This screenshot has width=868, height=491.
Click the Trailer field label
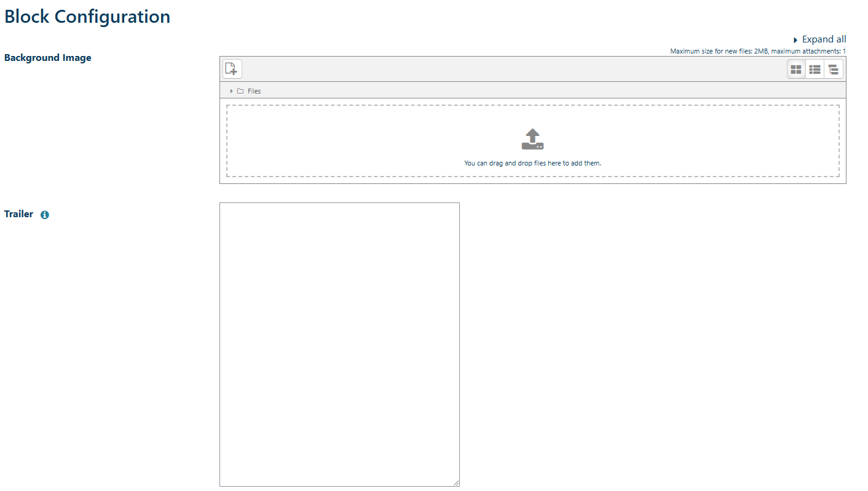pos(18,214)
